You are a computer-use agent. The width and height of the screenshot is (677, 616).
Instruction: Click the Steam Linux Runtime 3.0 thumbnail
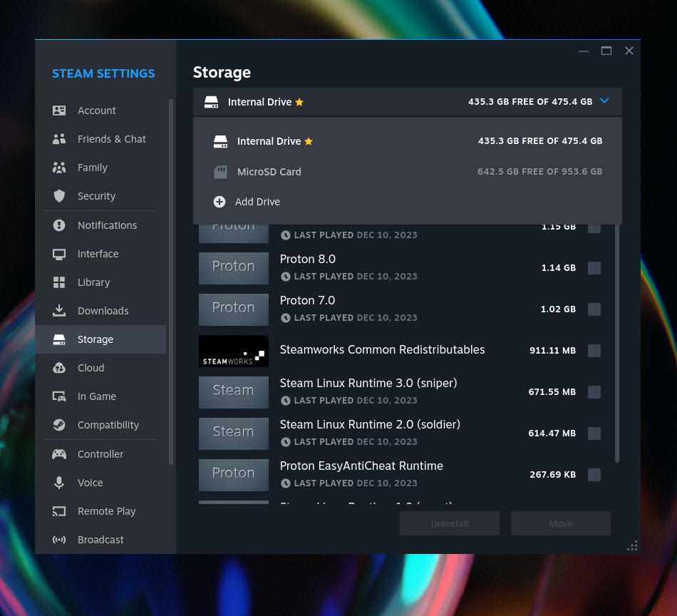(234, 392)
